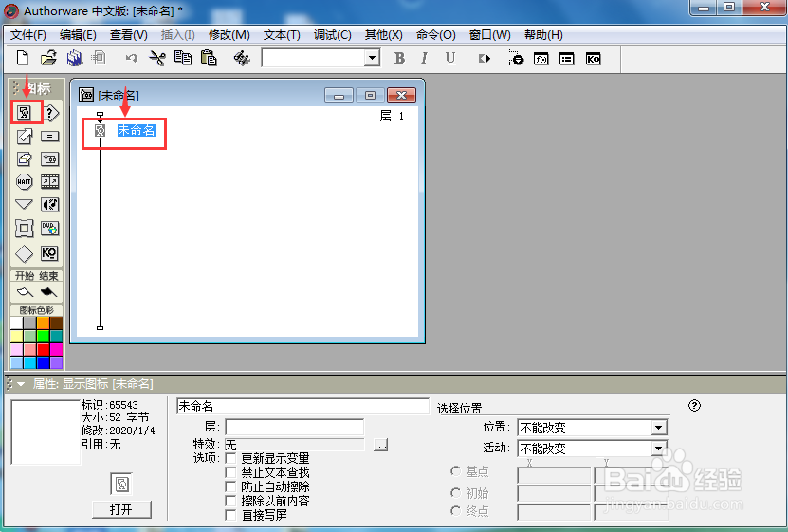The width and height of the screenshot is (788, 532).
Task: Select the Sound icon in palette
Action: point(49,205)
